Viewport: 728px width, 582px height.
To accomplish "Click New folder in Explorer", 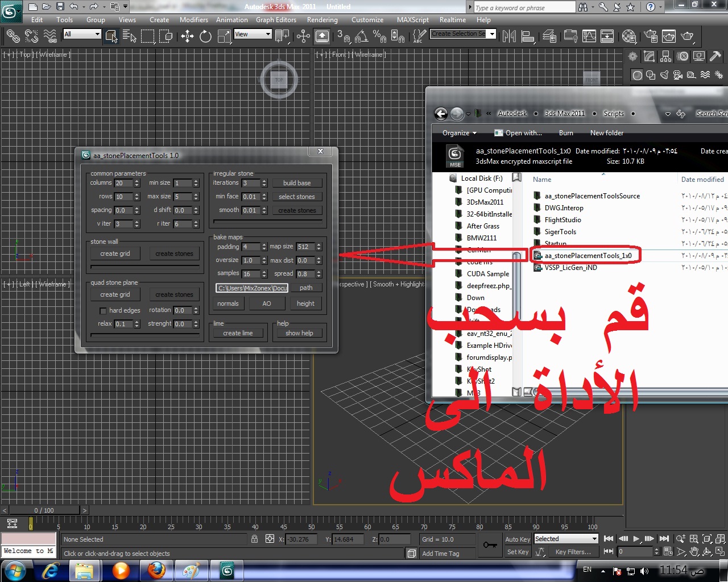I will point(607,133).
